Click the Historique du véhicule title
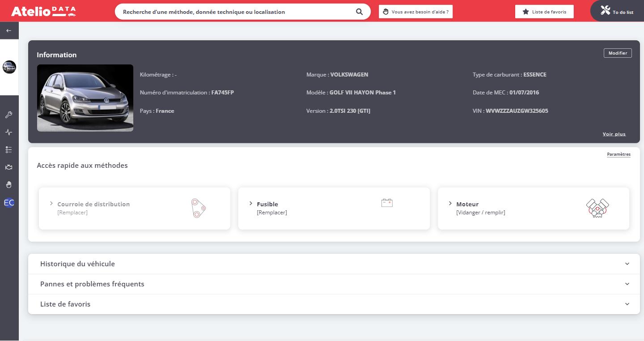The width and height of the screenshot is (644, 341). pos(77,264)
